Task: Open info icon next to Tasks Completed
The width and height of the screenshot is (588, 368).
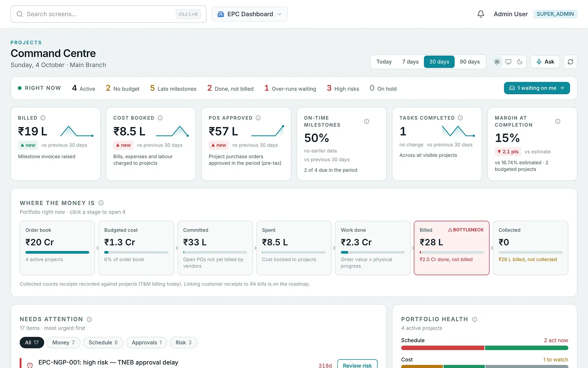Action: pos(460,118)
